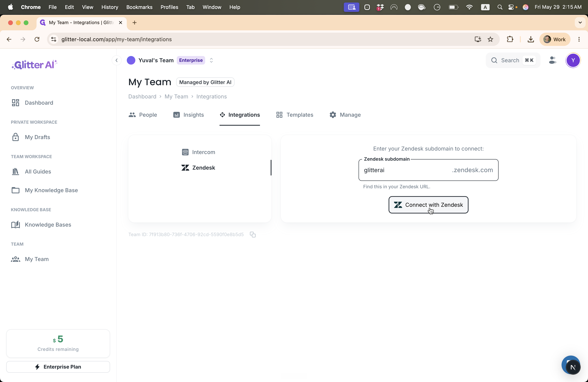Open the Apple menu
The height and width of the screenshot is (382, 588).
11,7
